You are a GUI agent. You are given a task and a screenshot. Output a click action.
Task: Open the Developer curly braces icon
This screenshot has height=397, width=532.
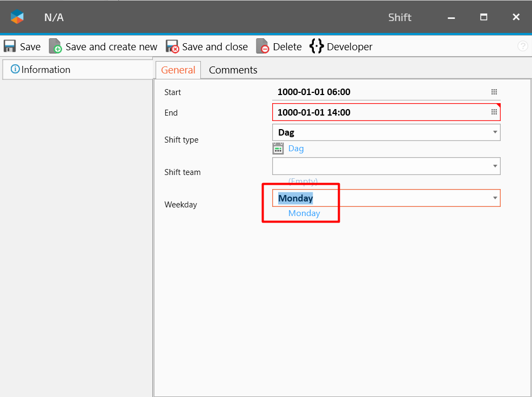(x=316, y=46)
